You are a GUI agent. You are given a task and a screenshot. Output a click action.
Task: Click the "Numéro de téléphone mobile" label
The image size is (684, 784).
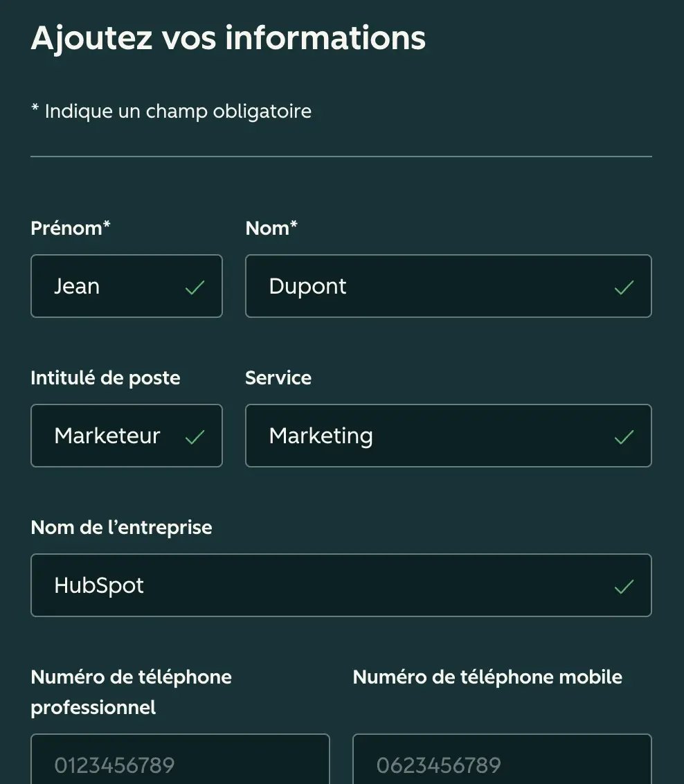(x=487, y=677)
